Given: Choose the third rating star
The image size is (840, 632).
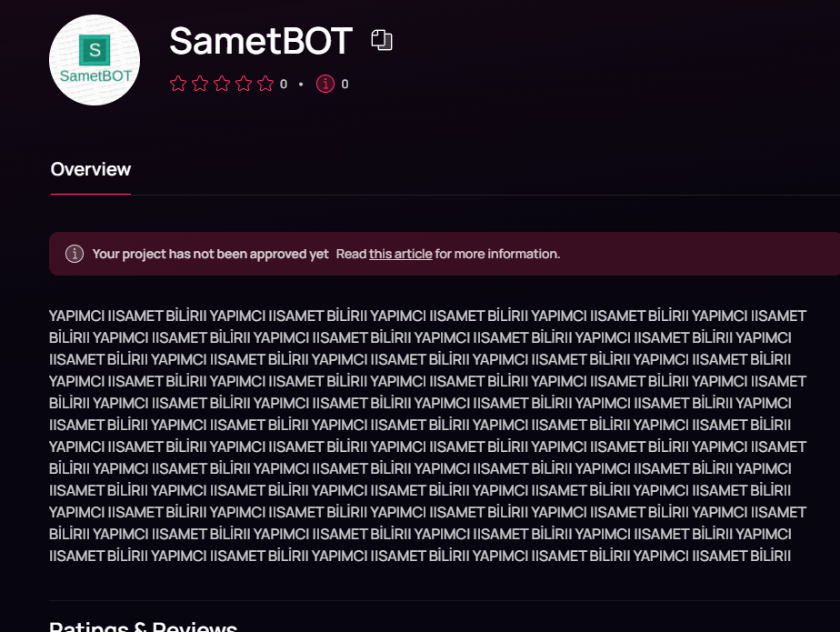Looking at the screenshot, I should (x=222, y=84).
